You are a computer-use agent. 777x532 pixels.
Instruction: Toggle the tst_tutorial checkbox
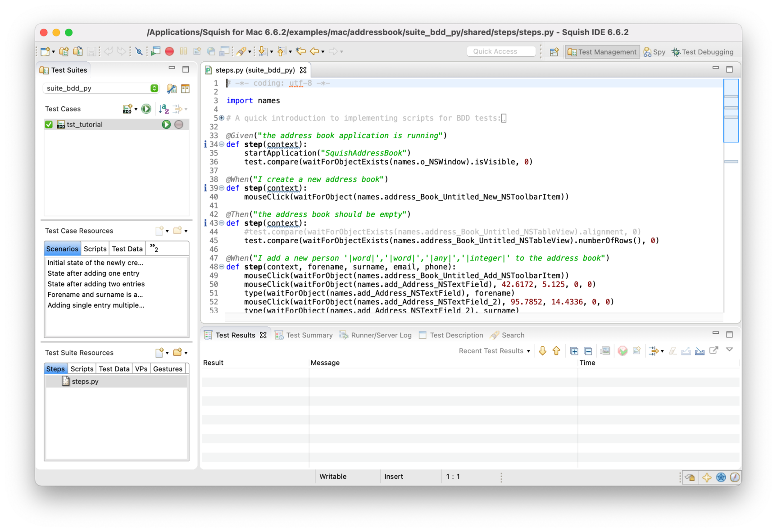point(49,124)
